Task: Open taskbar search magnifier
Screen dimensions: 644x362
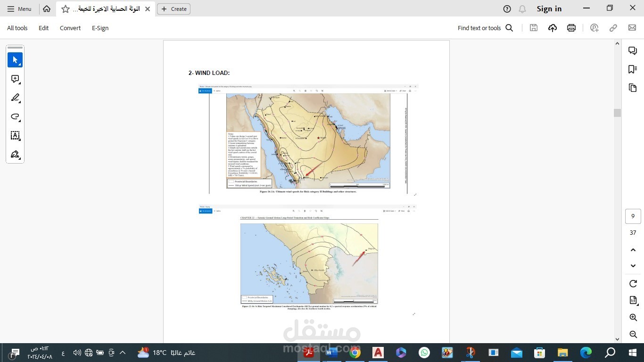Action: tap(610, 353)
